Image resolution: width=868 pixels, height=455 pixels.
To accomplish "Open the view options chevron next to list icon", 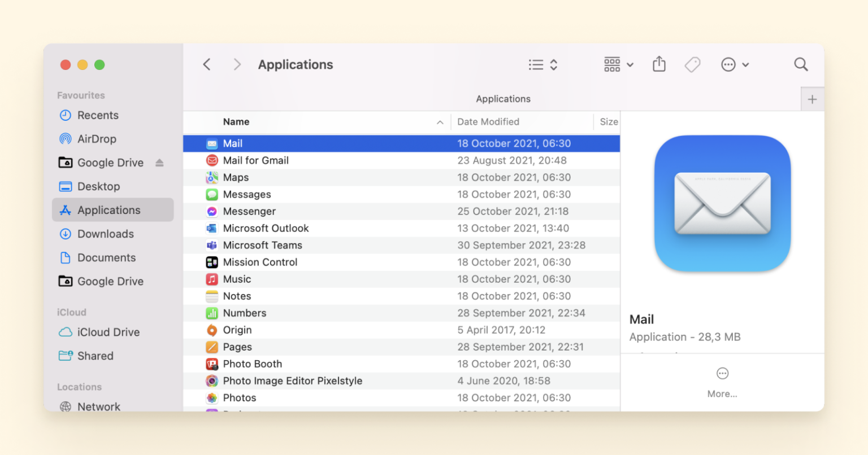I will (551, 64).
